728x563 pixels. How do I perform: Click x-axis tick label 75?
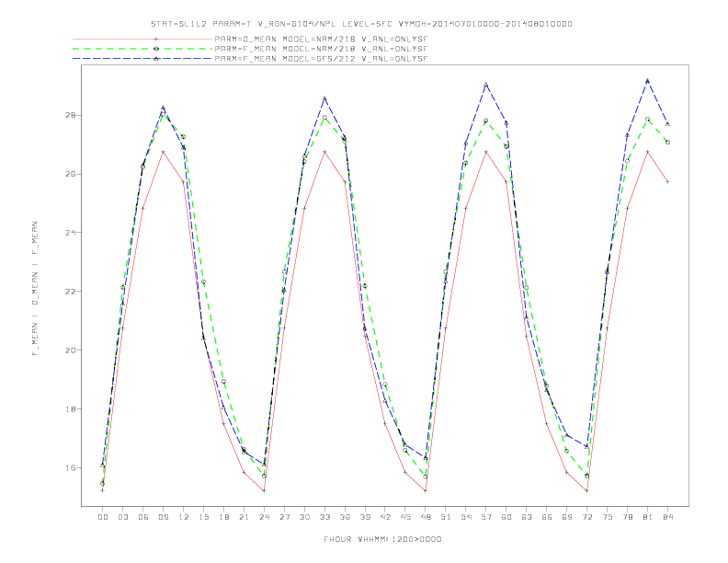[608, 517]
